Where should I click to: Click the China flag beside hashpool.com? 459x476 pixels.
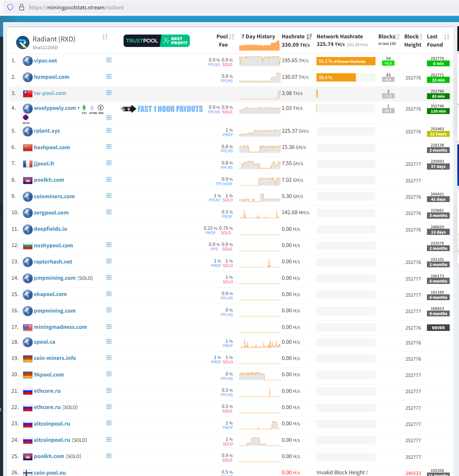[28, 148]
